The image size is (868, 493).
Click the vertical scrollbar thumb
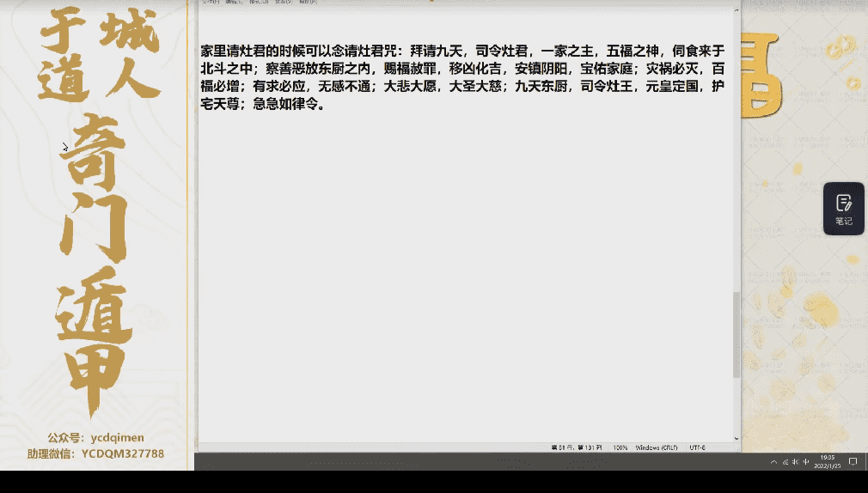click(737, 335)
